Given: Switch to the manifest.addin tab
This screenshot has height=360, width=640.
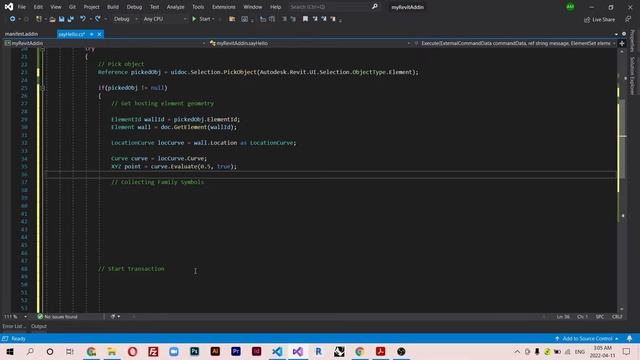Looking at the screenshot, I should click(x=21, y=34).
